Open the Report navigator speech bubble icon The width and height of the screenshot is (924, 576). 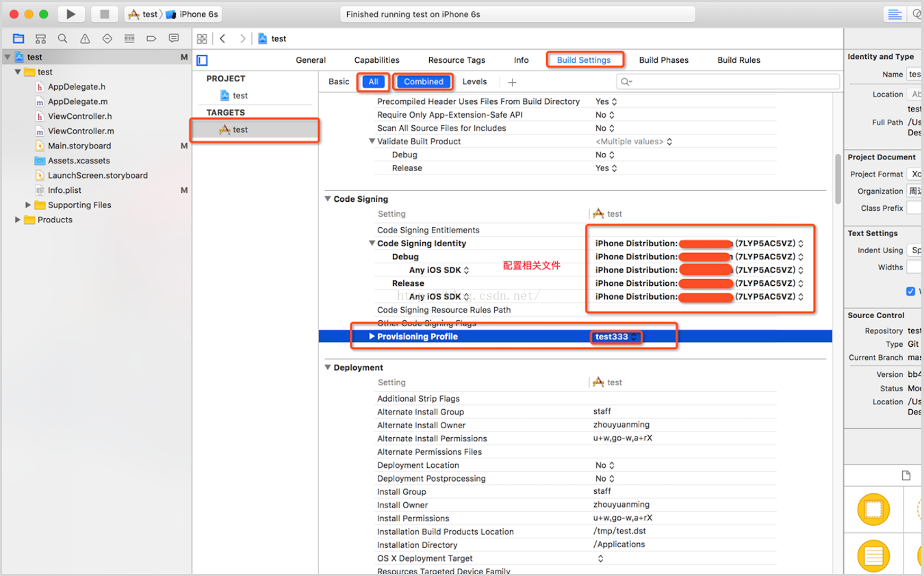174,38
